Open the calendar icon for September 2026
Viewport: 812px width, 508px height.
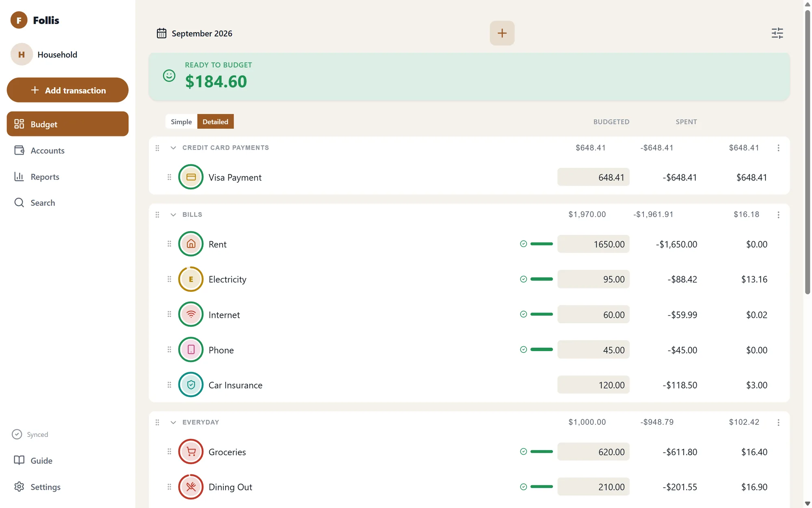coord(162,33)
